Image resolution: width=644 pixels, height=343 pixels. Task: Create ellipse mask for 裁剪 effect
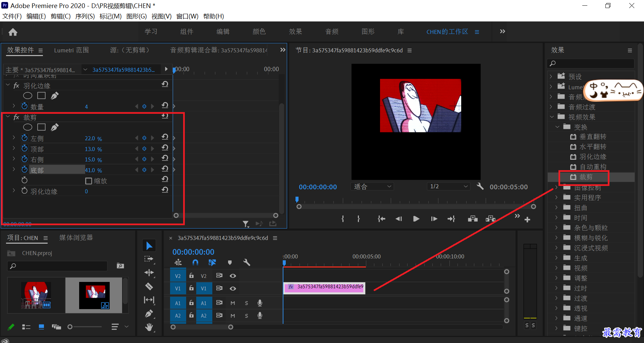point(28,127)
